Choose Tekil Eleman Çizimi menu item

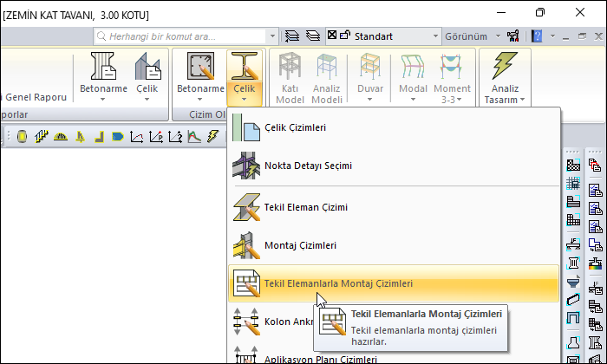point(394,207)
